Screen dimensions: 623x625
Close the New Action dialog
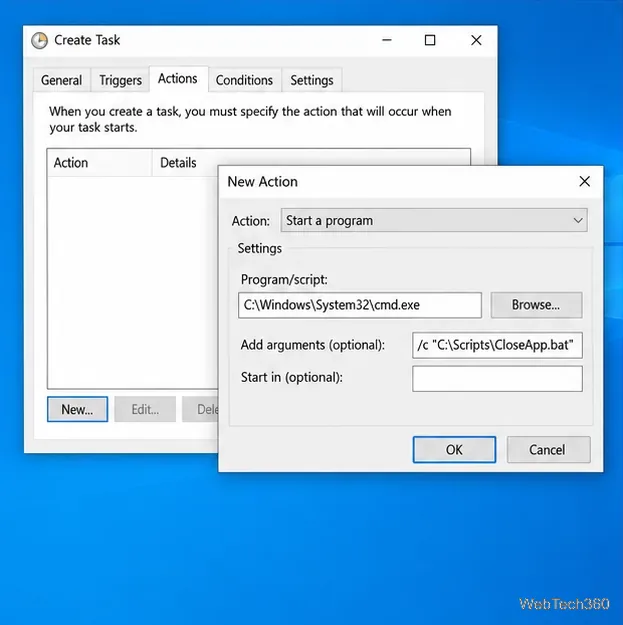(584, 182)
